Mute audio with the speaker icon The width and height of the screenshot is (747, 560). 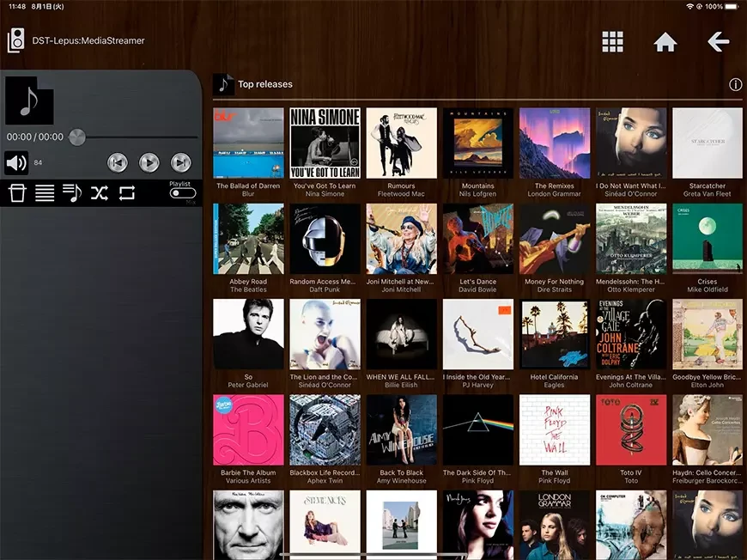[x=15, y=161]
